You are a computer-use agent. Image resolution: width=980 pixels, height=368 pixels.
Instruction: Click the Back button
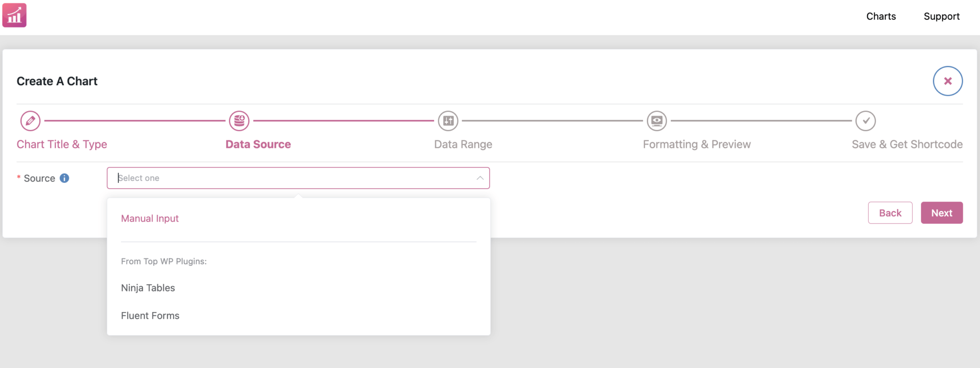click(x=890, y=212)
